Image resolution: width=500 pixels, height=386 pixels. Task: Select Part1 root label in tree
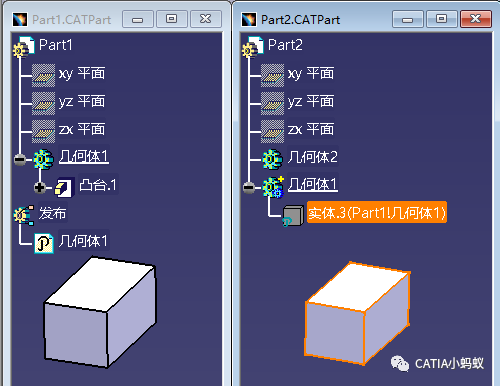[55, 45]
